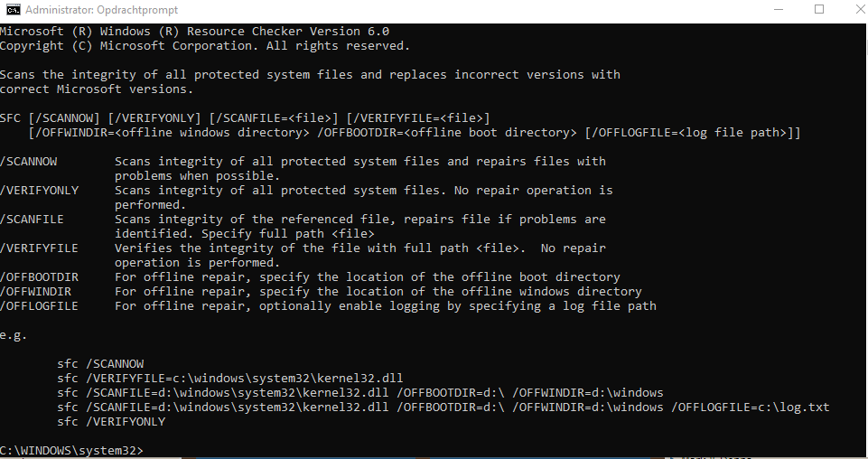Click the "sfc /SCANNOW" example line
The width and height of the screenshot is (868, 459).
(100, 364)
